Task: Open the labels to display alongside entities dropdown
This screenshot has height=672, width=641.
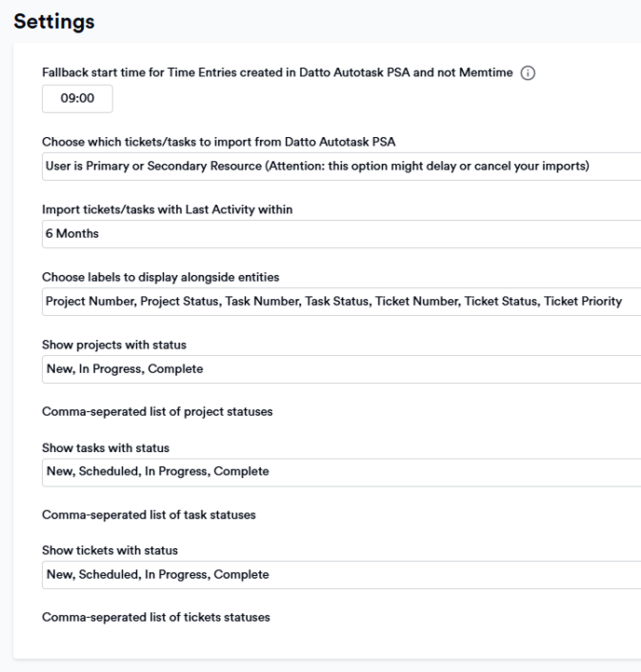Action: pos(342,302)
